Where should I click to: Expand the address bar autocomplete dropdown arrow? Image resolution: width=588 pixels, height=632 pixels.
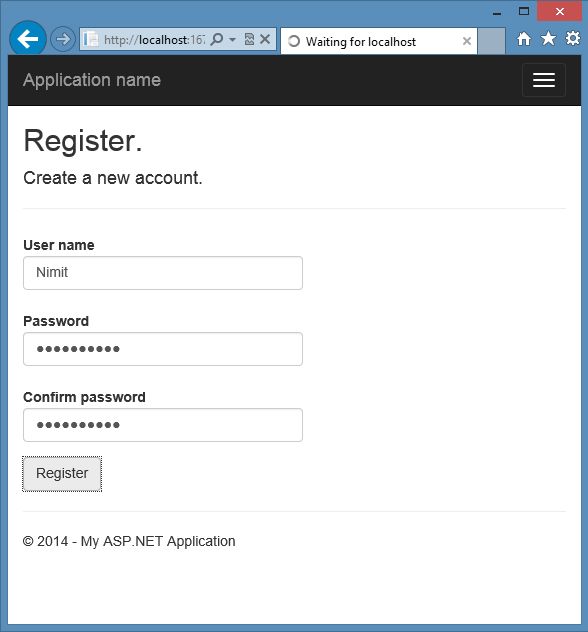tap(233, 40)
